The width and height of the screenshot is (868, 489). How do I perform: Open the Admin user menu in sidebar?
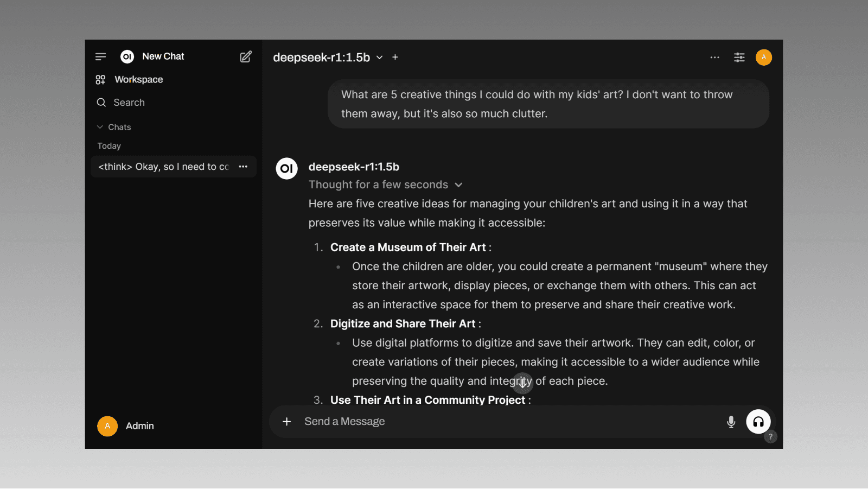pyautogui.click(x=126, y=426)
